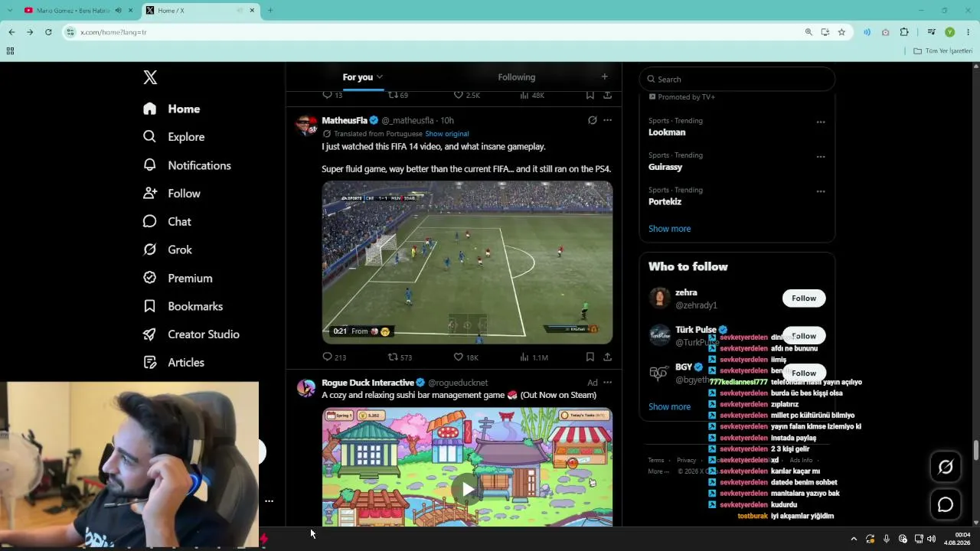Click Show original translation link
This screenshot has height=551, width=980.
click(447, 134)
